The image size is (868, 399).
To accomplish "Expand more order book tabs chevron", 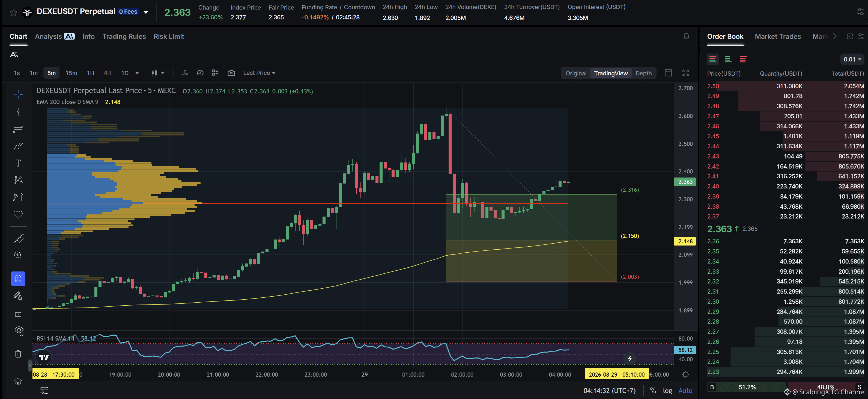I will [835, 36].
